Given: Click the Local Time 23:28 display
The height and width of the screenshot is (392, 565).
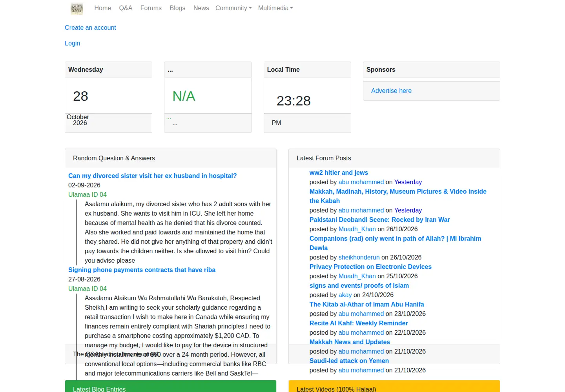Looking at the screenshot, I should [x=293, y=101].
